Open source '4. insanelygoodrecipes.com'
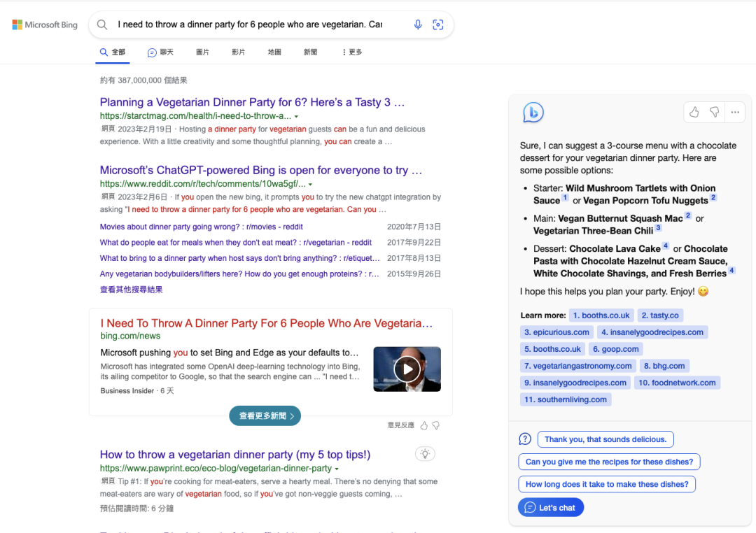 [x=652, y=332]
